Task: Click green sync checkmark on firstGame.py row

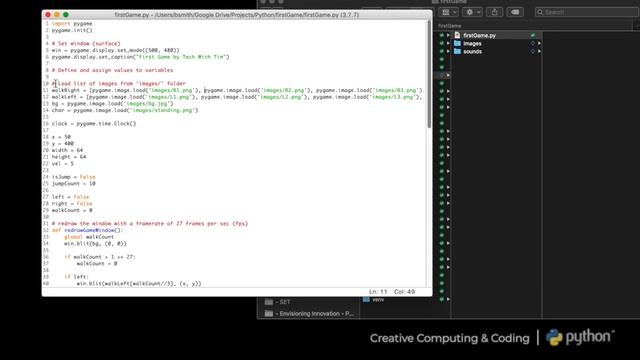Action: [533, 36]
